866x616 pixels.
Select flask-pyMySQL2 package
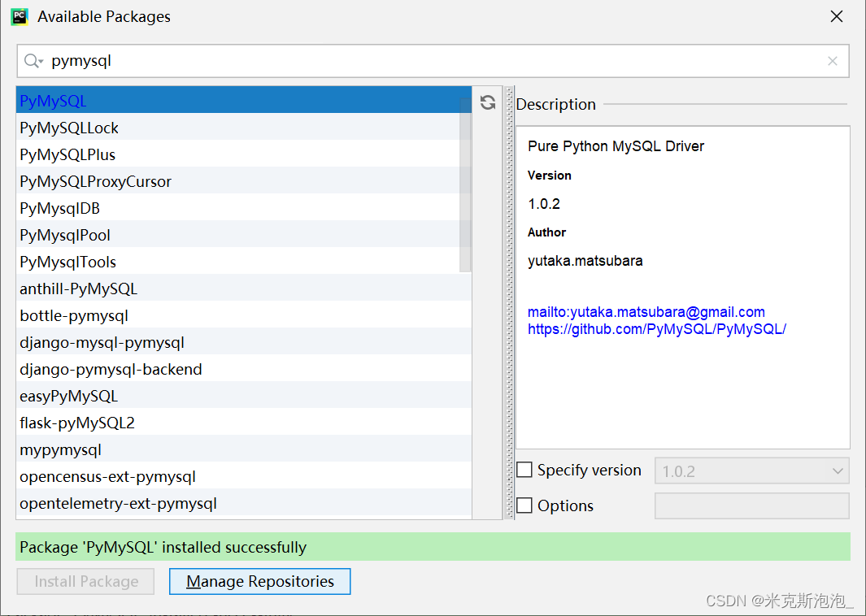[244, 423]
